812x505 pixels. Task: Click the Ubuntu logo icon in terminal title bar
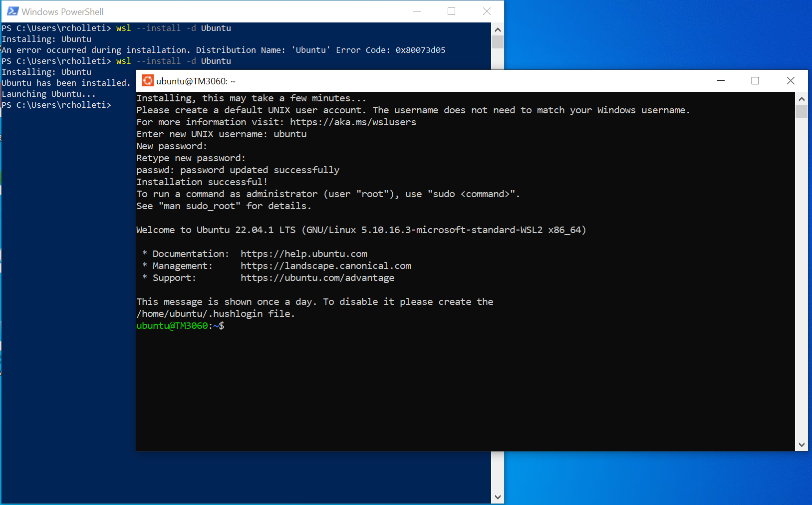148,81
